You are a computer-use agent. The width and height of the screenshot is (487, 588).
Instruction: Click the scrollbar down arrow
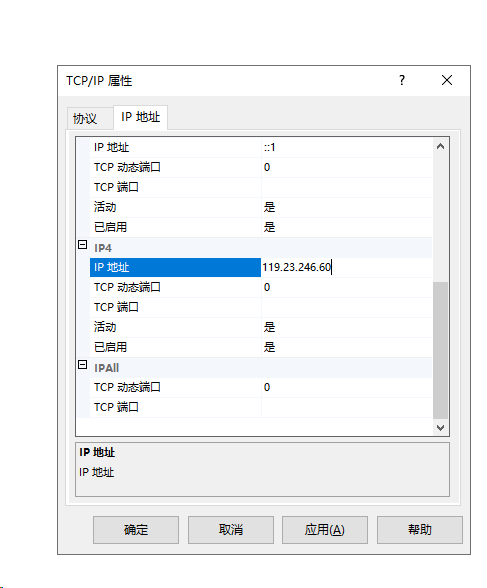pyautogui.click(x=441, y=428)
